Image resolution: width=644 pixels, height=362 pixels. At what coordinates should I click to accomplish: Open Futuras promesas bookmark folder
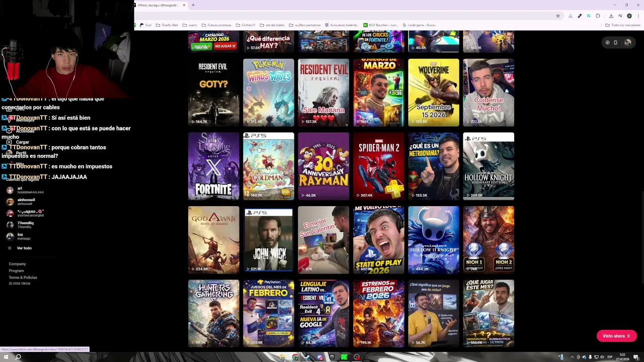coord(217,25)
